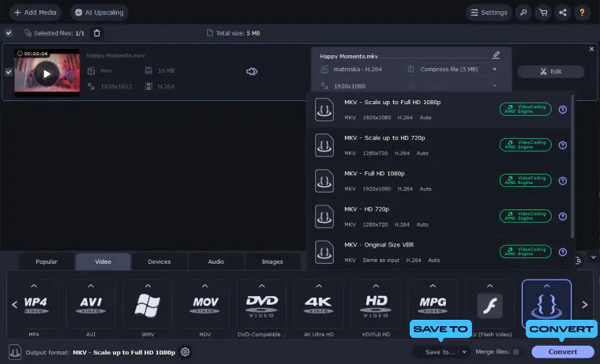Click AMD engine badge for Scale up to Full HD 1080p

(525, 109)
